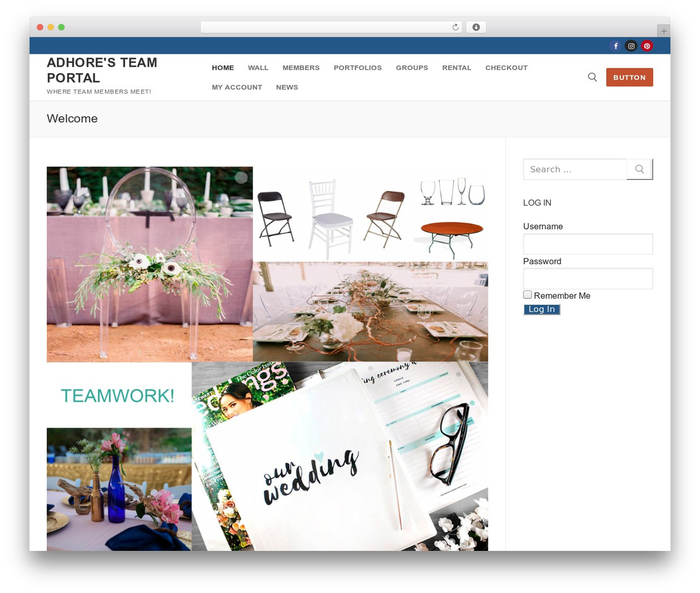
Task: Focus the browser address bar
Action: pyautogui.click(x=331, y=27)
